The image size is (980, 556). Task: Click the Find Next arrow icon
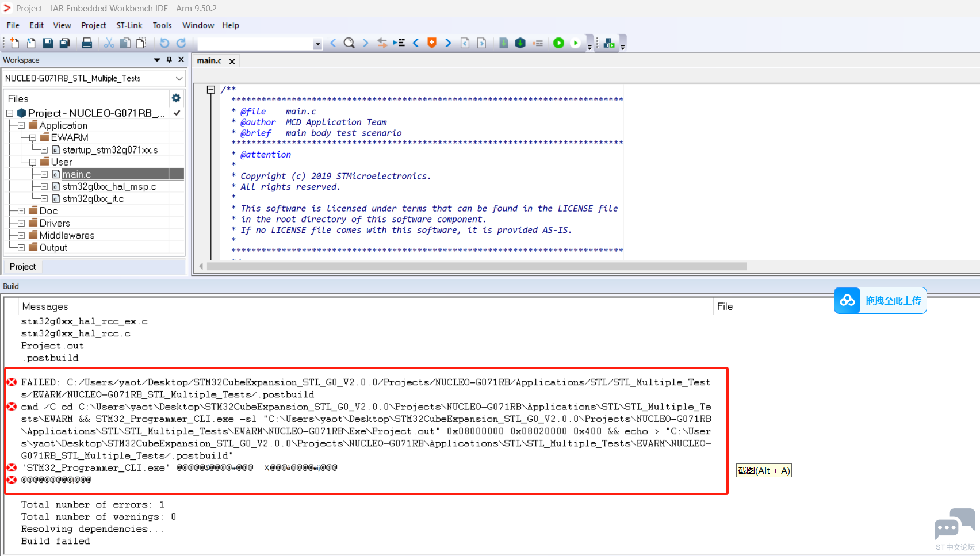point(365,43)
